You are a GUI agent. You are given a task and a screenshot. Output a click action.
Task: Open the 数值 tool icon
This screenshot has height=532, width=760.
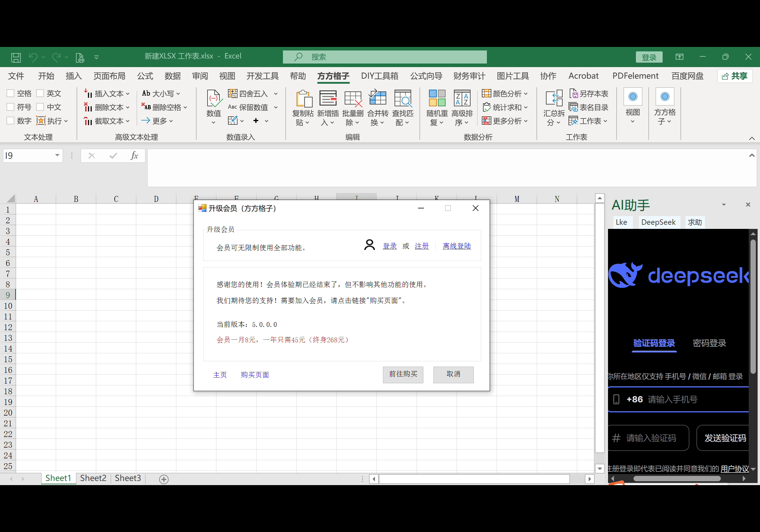point(213,98)
